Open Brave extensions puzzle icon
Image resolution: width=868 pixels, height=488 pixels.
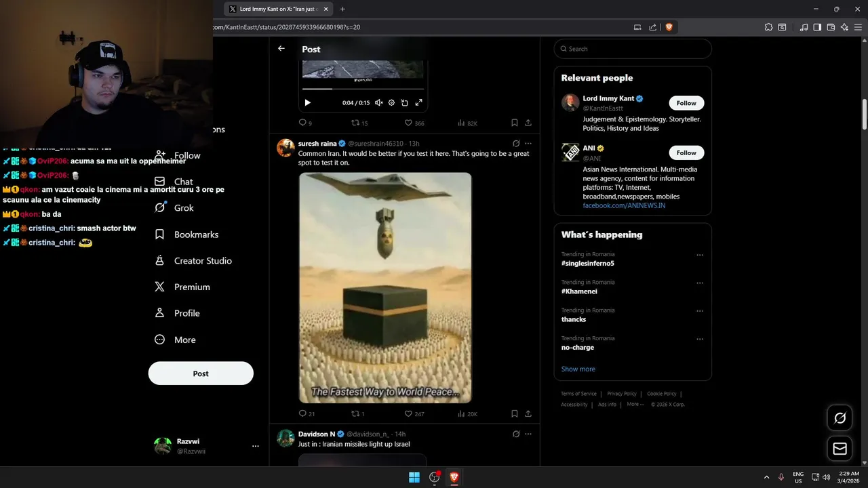click(768, 27)
